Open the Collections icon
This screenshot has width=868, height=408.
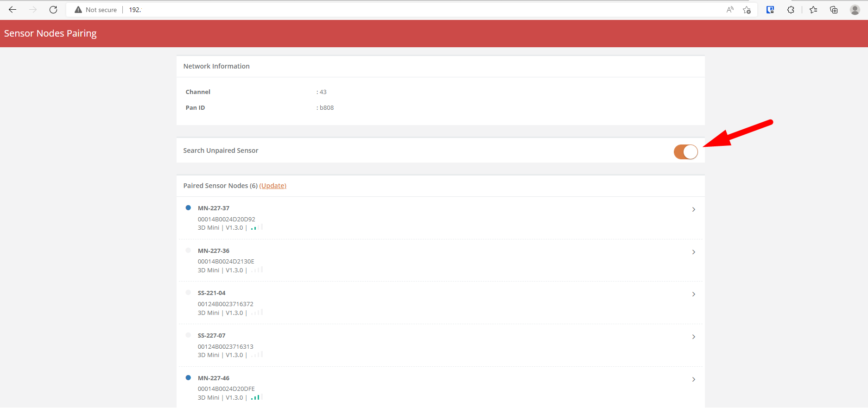pos(834,10)
